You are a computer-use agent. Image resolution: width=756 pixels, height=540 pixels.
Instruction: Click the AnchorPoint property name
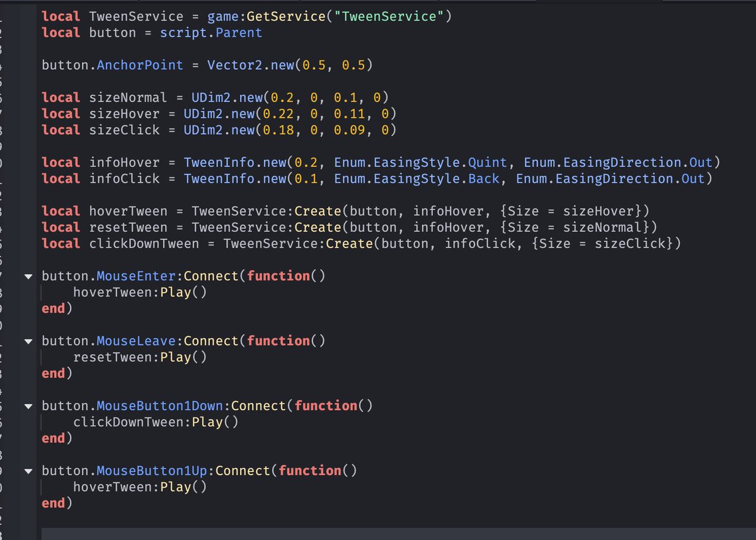140,65
